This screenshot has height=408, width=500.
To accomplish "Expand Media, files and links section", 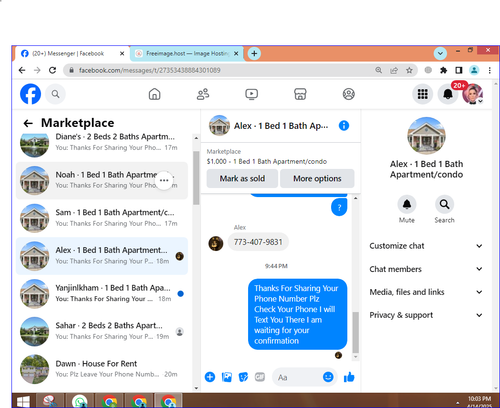I will (x=426, y=292).
